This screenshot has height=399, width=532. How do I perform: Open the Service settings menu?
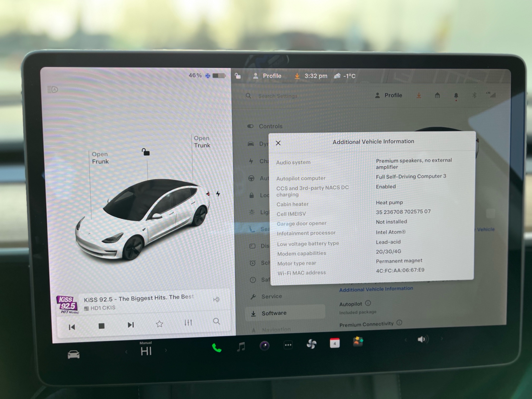[x=272, y=296]
